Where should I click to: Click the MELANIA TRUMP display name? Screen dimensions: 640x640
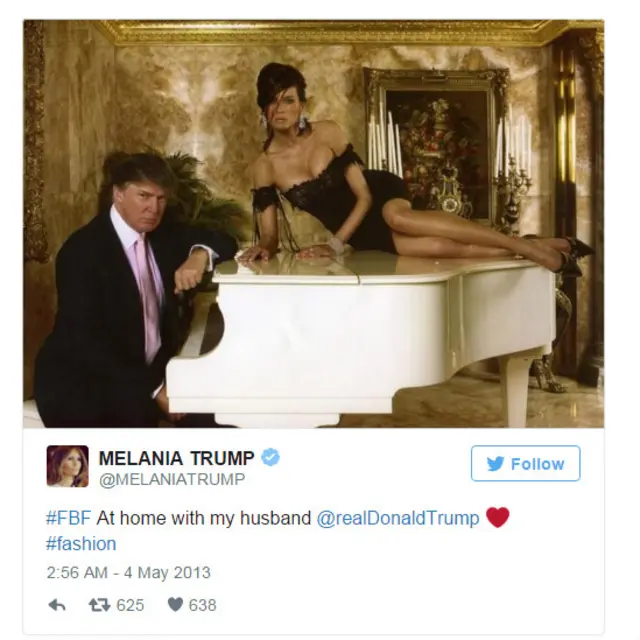point(177,458)
